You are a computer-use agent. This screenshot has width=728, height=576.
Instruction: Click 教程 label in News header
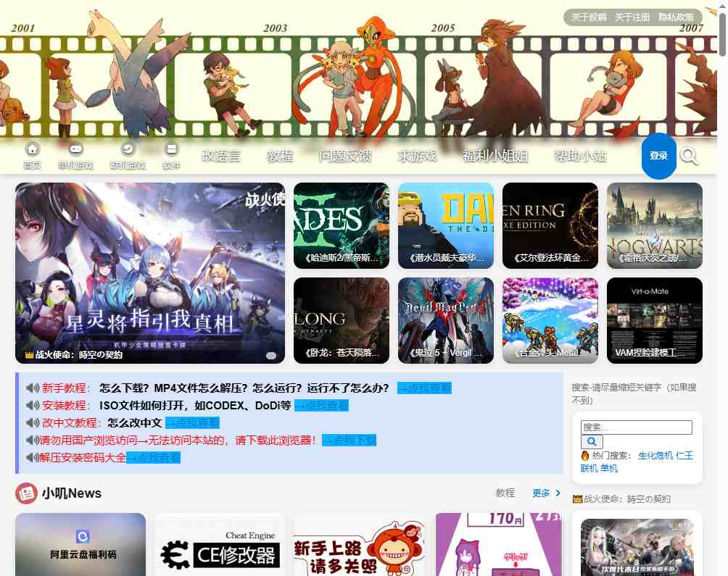pos(505,493)
